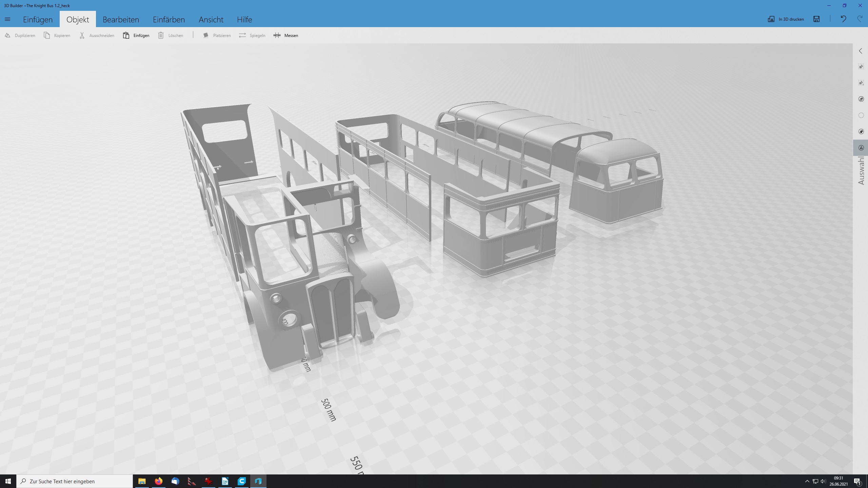The height and width of the screenshot is (488, 868).
Task: Open the volume control tray icon
Action: click(x=823, y=481)
